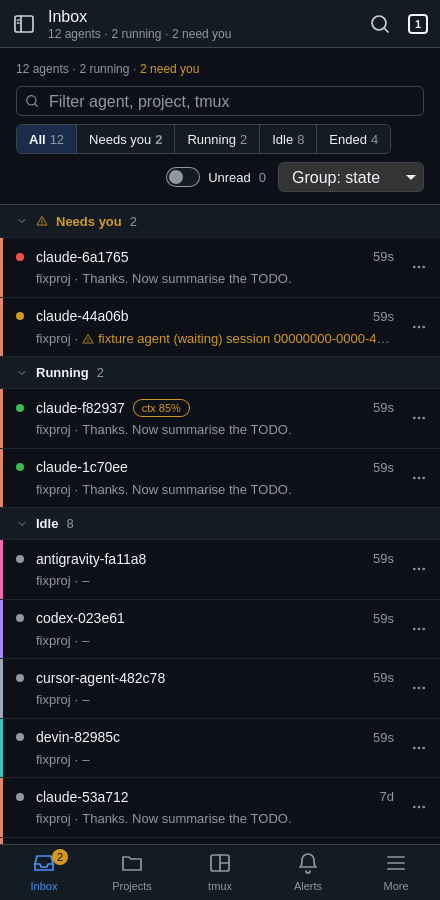
Task: Open the sessions counter box icon
Action: tap(418, 24)
